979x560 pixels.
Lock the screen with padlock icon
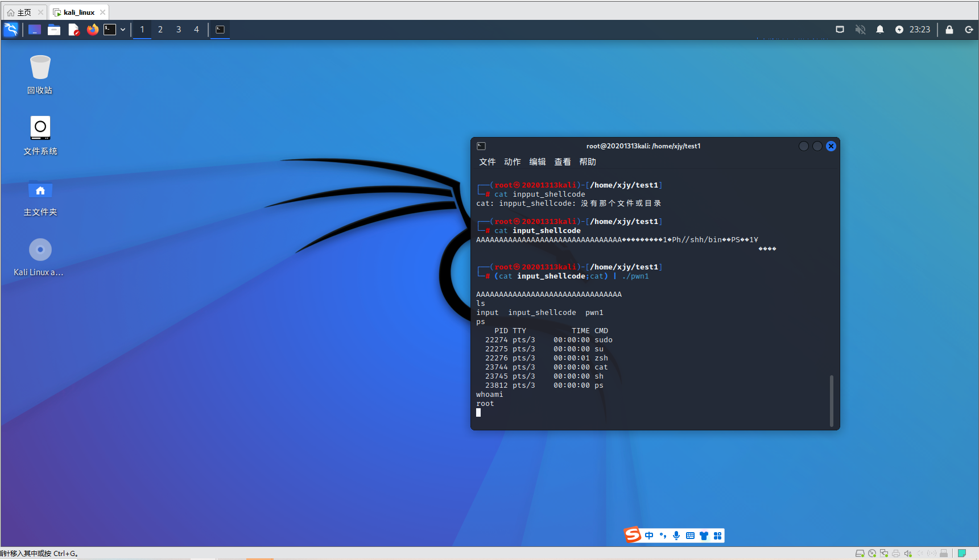point(949,30)
